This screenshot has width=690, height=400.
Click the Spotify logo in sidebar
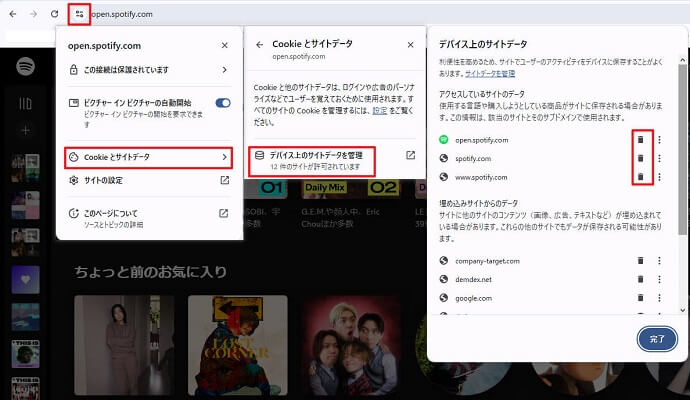26,66
